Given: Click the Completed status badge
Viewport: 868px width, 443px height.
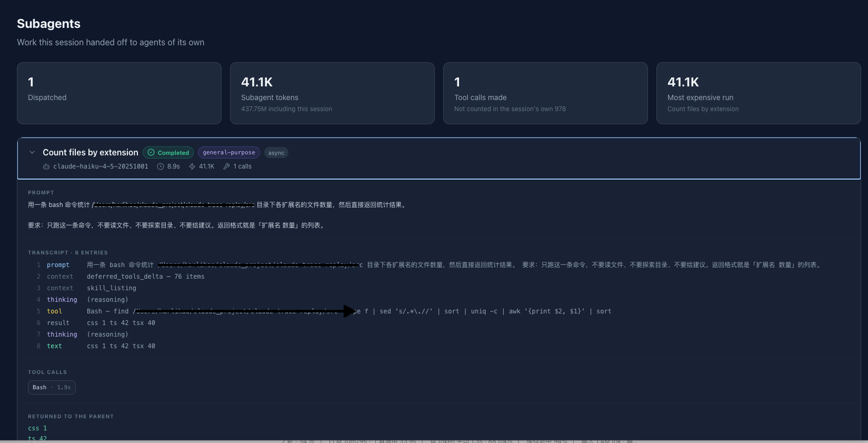Looking at the screenshot, I should [168, 153].
